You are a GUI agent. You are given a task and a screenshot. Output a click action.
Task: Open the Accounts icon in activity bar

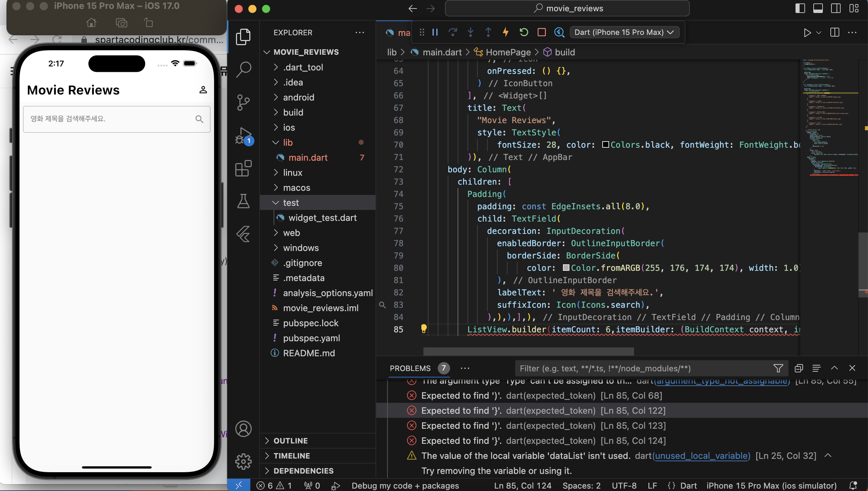(244, 429)
